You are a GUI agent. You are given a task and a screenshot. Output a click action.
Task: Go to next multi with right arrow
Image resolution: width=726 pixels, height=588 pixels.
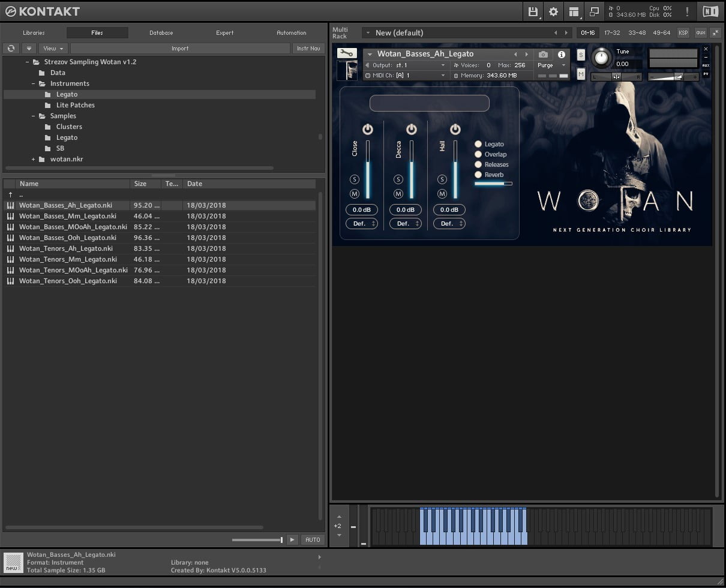click(566, 32)
